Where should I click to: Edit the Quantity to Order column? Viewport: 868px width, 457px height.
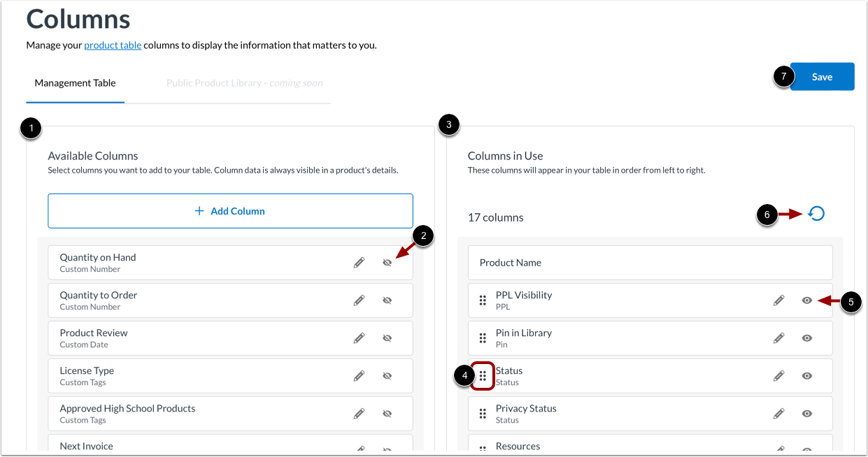(359, 300)
